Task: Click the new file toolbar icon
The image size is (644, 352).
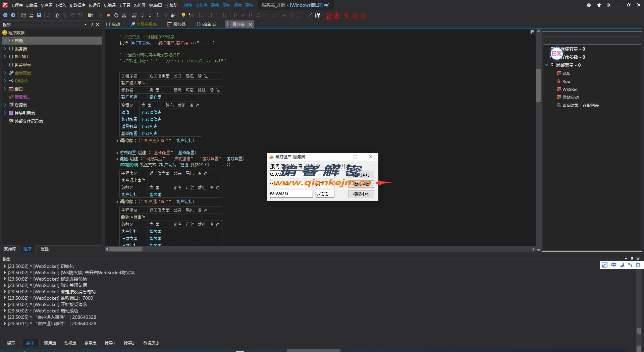Action: click(x=23, y=15)
